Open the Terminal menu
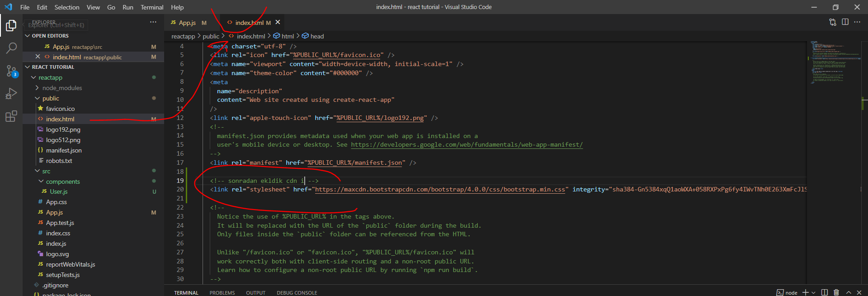This screenshot has width=868, height=296. click(x=151, y=7)
